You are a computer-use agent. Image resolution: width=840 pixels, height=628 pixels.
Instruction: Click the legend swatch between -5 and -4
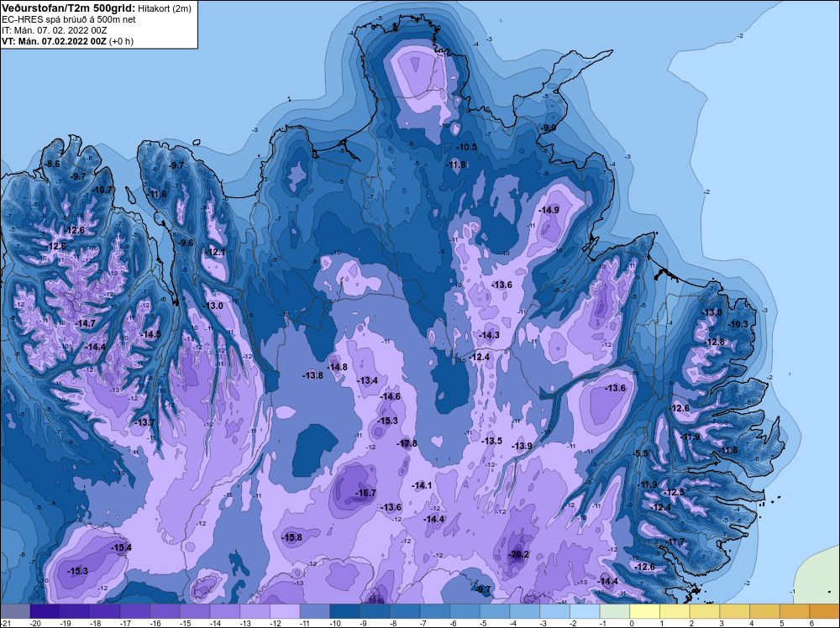click(x=495, y=611)
